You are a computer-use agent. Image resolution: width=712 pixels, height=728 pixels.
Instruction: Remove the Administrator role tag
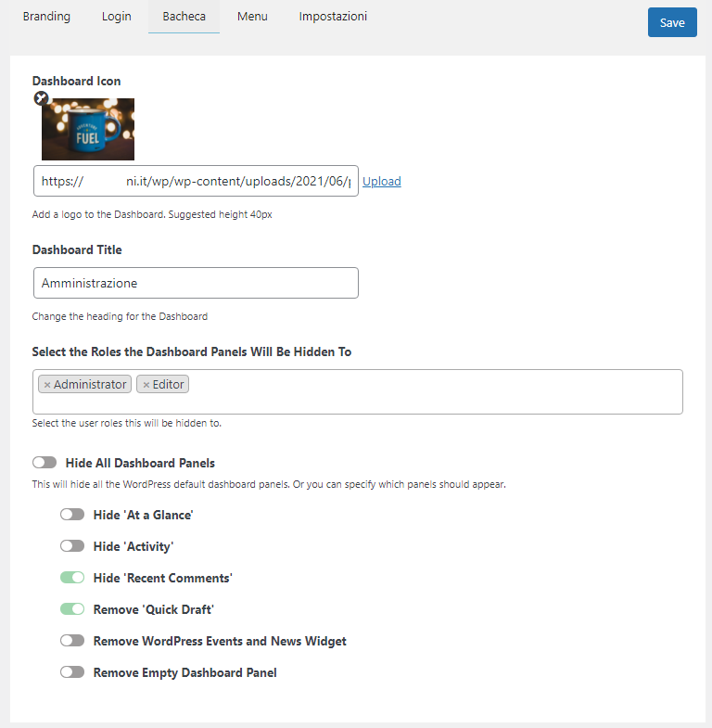(x=47, y=385)
